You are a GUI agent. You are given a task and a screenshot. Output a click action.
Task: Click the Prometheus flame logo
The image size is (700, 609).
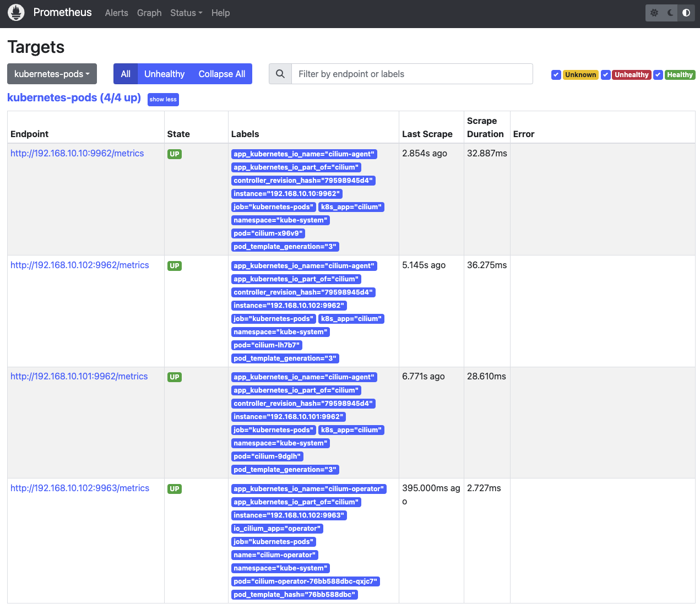[x=17, y=13]
